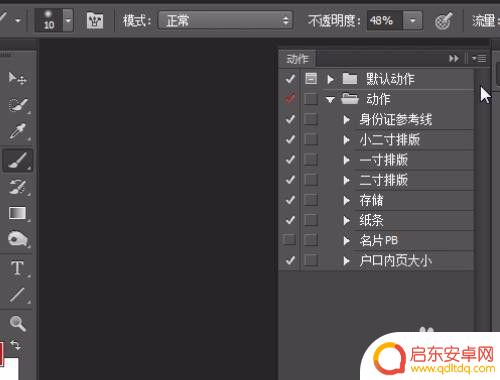Select the Line tool
Image resolution: width=500 pixels, height=380 pixels.
[17, 295]
